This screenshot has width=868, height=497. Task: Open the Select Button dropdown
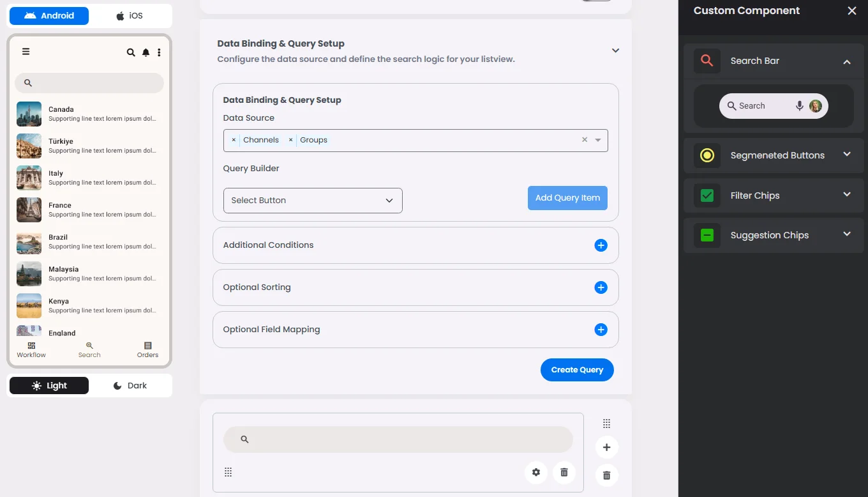pyautogui.click(x=313, y=201)
